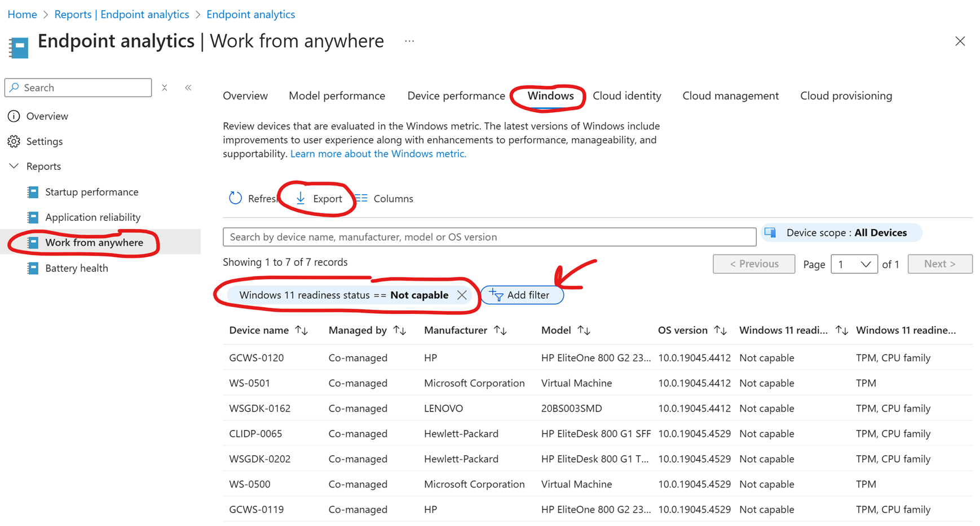Select device WSGDK-0202
This screenshot has width=980, height=526.
coord(260,459)
